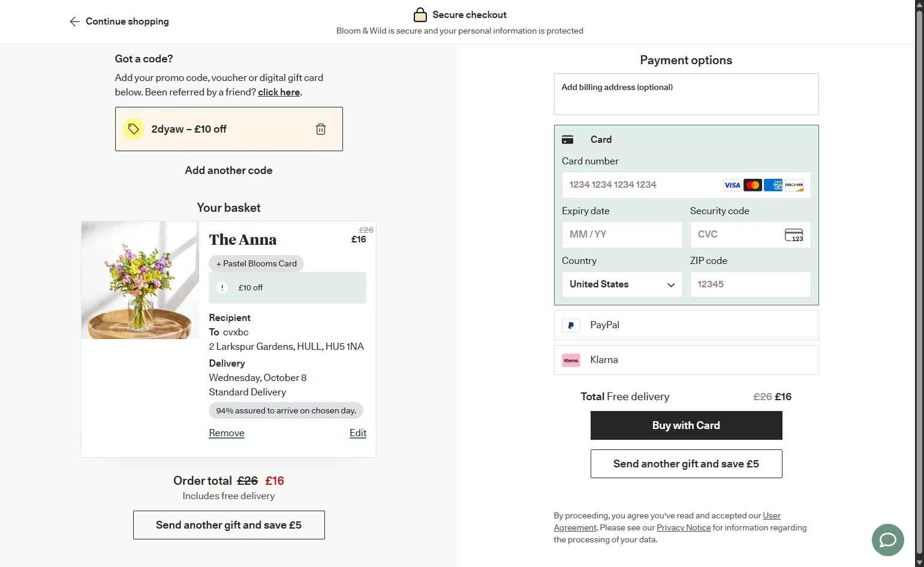Click The Anna bouquet thumbnail
The width and height of the screenshot is (924, 567).
[x=140, y=280]
